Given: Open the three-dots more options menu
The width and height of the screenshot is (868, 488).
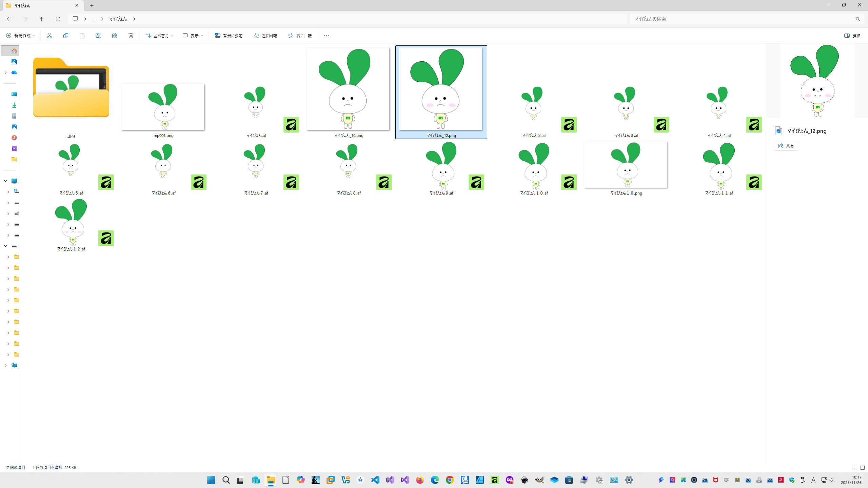Looking at the screenshot, I should (x=326, y=36).
